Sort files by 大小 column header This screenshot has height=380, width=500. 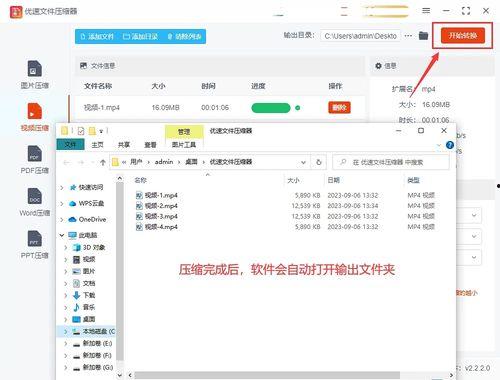click(x=293, y=180)
